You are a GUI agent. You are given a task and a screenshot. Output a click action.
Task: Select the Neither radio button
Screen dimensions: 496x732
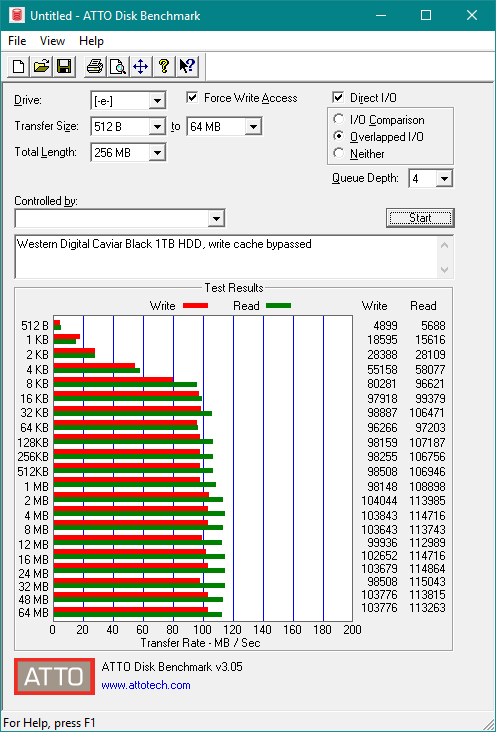point(339,153)
